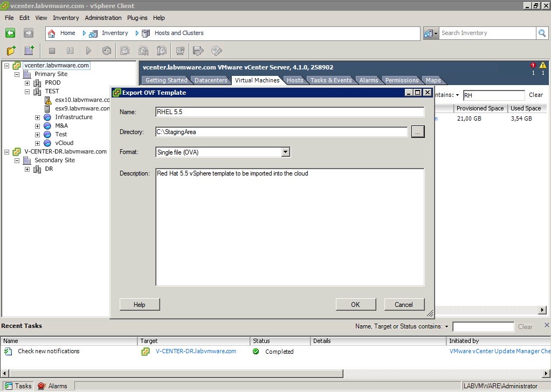The image size is (551, 392).
Task: Expand the M&A resource pool
Action: click(x=37, y=126)
